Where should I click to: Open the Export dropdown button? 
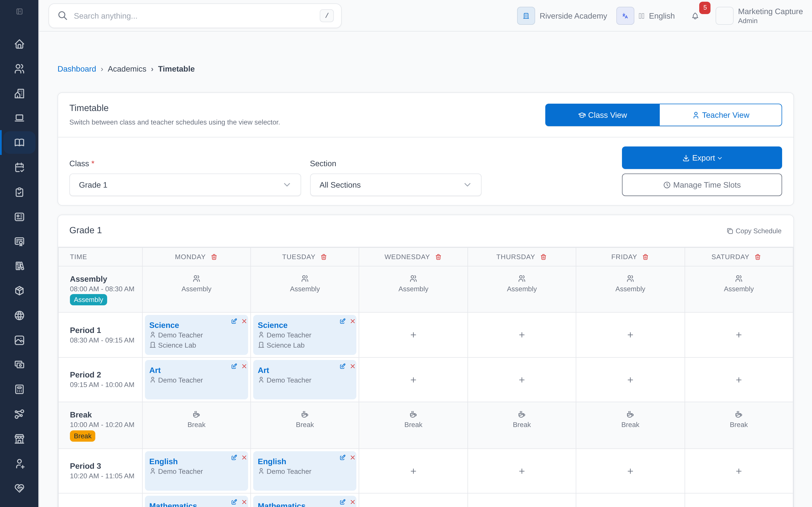(x=701, y=158)
